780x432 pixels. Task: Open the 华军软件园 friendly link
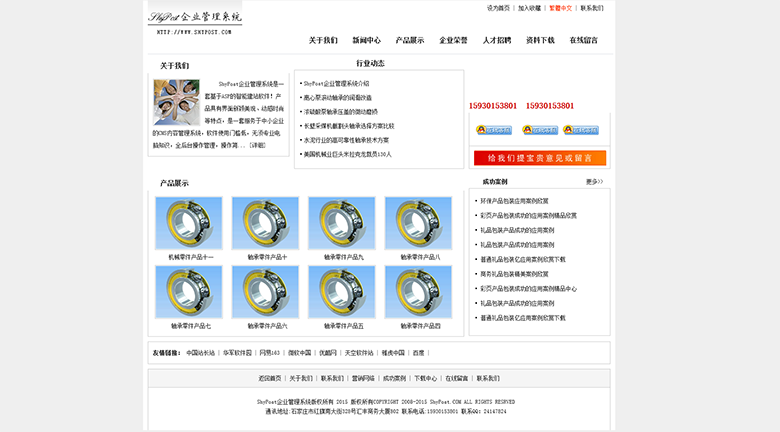click(237, 353)
